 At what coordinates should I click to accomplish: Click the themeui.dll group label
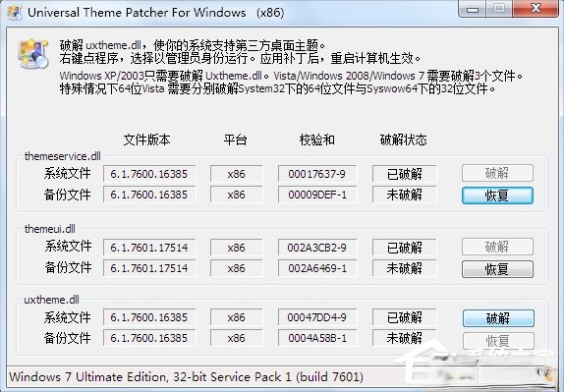click(50, 229)
